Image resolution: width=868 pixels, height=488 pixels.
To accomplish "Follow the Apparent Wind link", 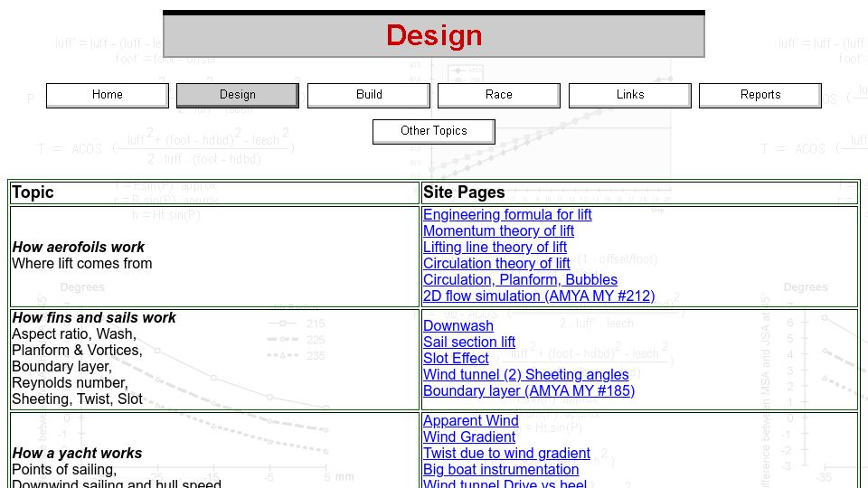I will [x=470, y=420].
